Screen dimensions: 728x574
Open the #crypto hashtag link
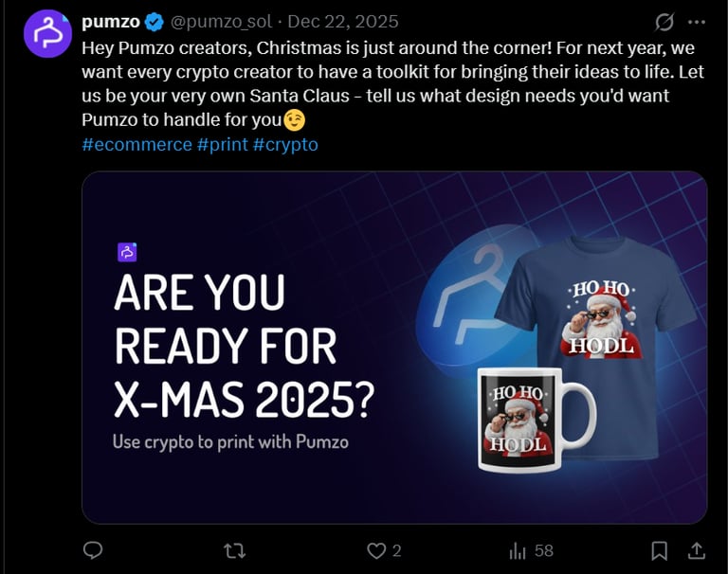coord(285,145)
